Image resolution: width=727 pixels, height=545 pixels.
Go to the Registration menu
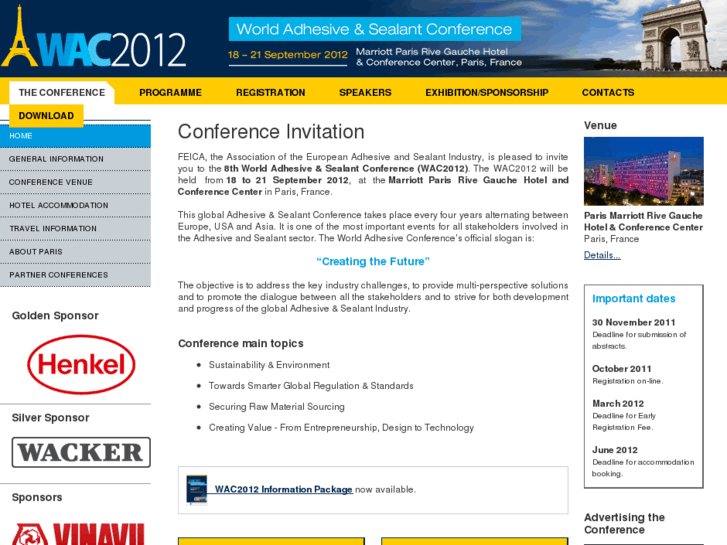point(270,93)
